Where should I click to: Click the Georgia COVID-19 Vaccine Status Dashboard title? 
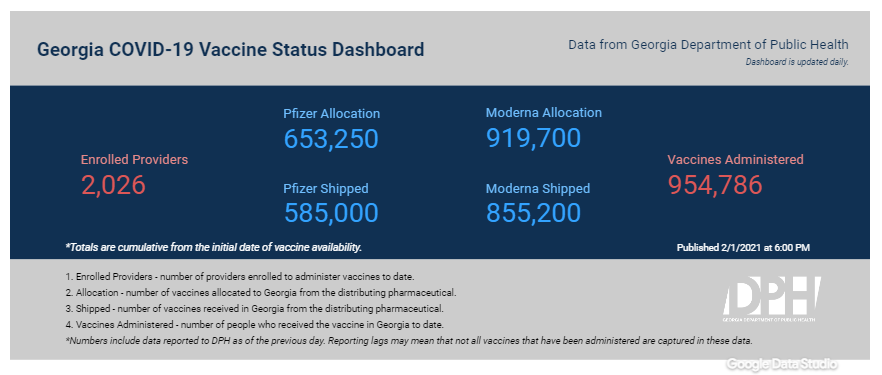click(x=231, y=49)
